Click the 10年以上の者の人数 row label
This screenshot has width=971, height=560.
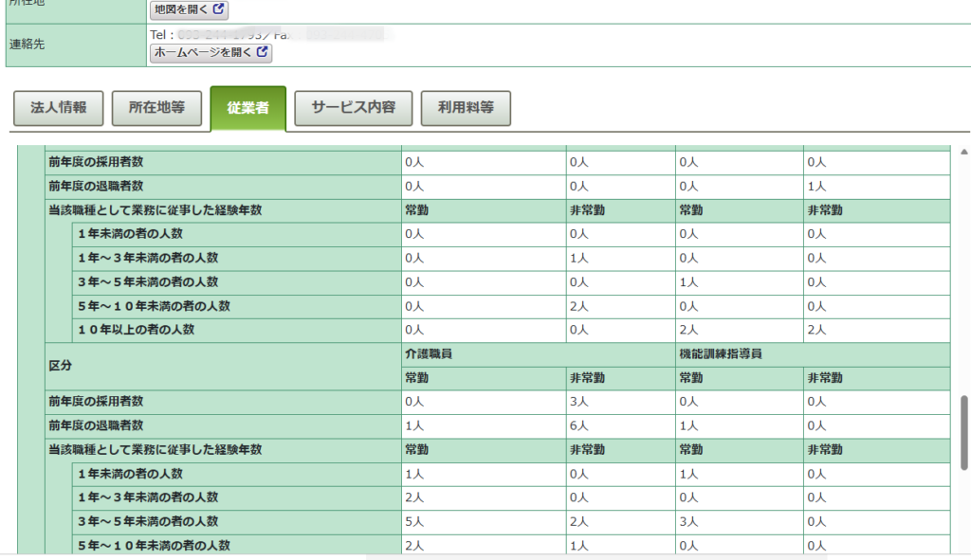(x=137, y=330)
